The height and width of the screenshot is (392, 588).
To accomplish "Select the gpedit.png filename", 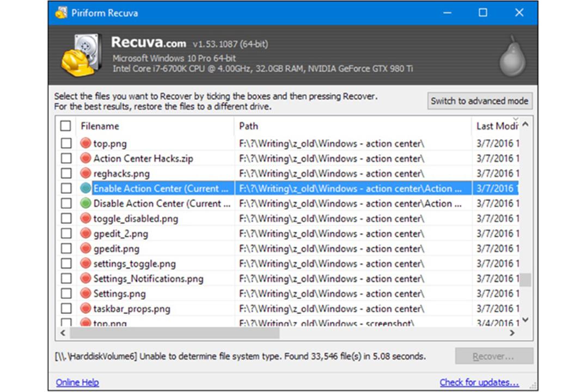I will (117, 249).
